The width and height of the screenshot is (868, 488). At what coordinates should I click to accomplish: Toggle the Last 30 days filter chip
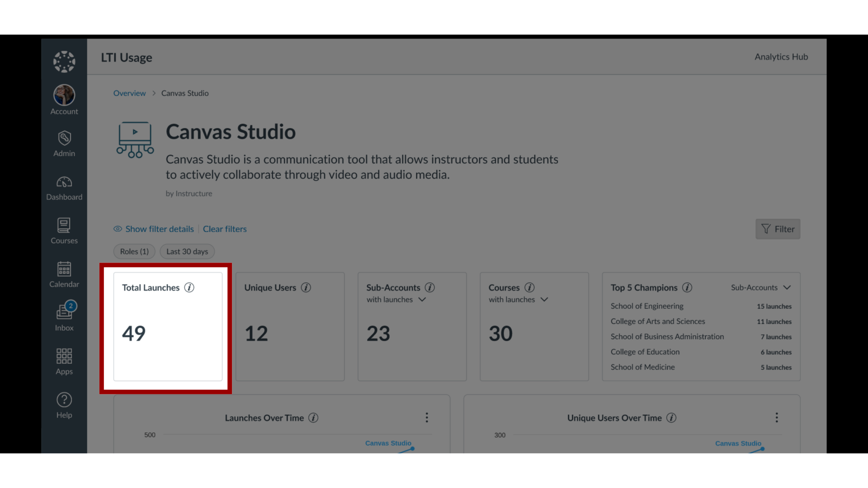[x=187, y=251]
